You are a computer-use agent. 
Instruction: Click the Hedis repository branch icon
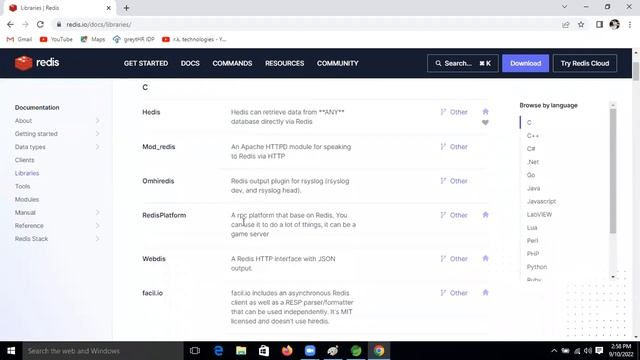point(443,112)
